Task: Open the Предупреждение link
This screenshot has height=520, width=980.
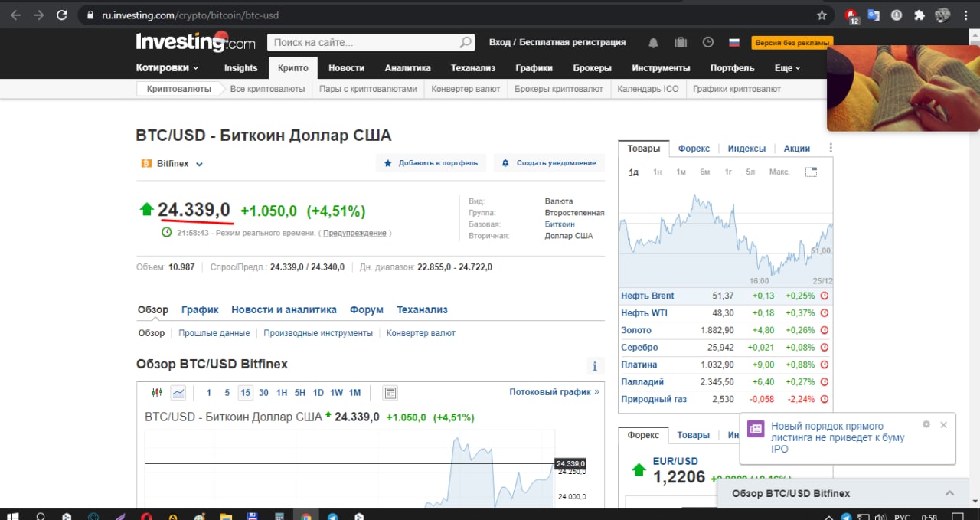Action: pos(353,233)
